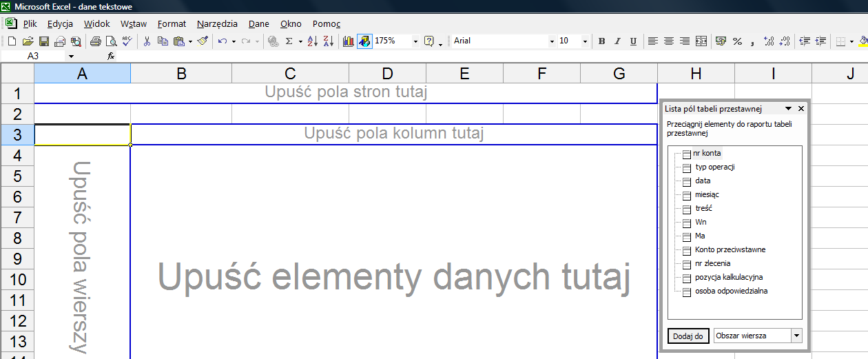The height and width of the screenshot is (359, 868).
Task: Print the document using the printer icon
Action: (x=96, y=41)
